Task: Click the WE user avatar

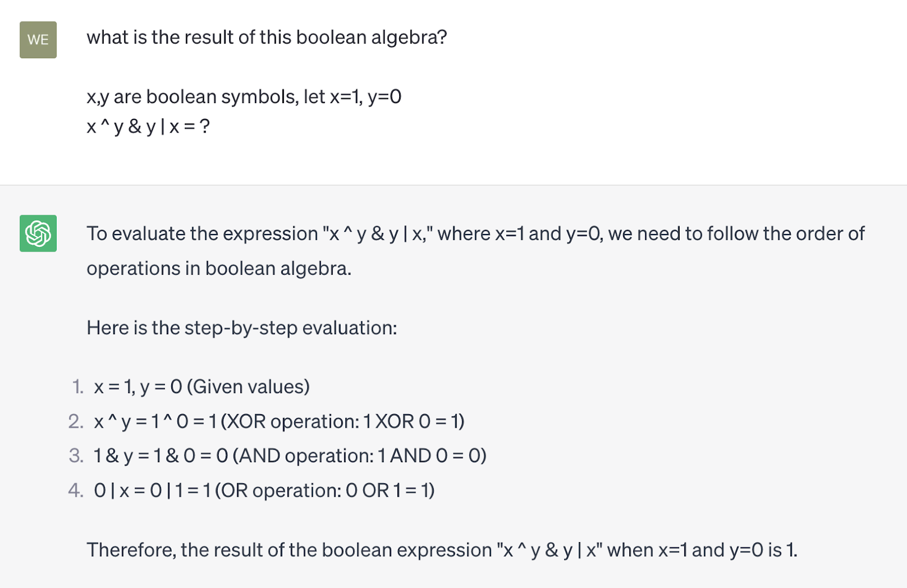Action: 38,40
